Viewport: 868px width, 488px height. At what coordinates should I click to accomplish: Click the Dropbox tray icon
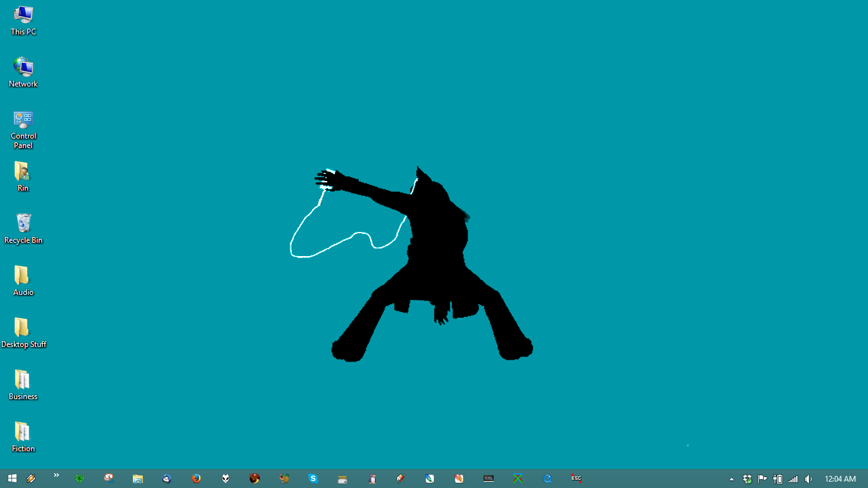pyautogui.click(x=747, y=479)
